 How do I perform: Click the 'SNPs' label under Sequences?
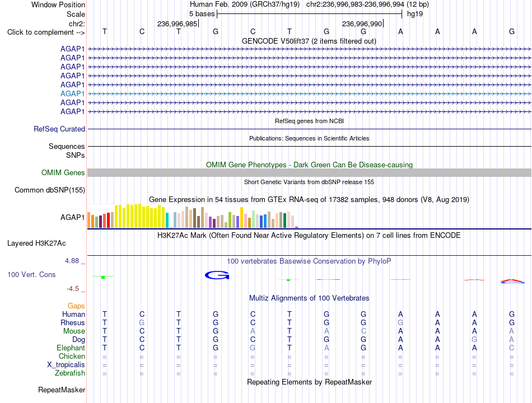[x=76, y=155]
